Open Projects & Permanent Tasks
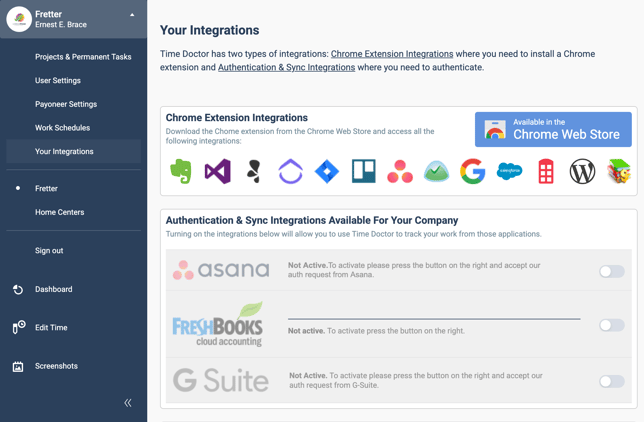This screenshot has width=644, height=422. coord(83,57)
